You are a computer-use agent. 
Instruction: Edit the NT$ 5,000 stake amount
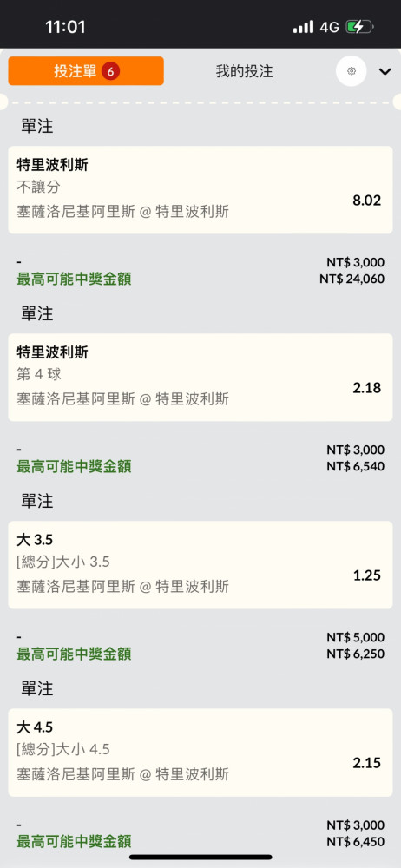click(x=355, y=638)
